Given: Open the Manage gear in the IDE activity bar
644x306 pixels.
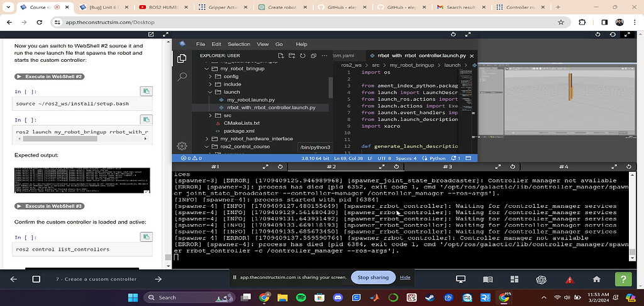Looking at the screenshot, I should click(x=182, y=146).
